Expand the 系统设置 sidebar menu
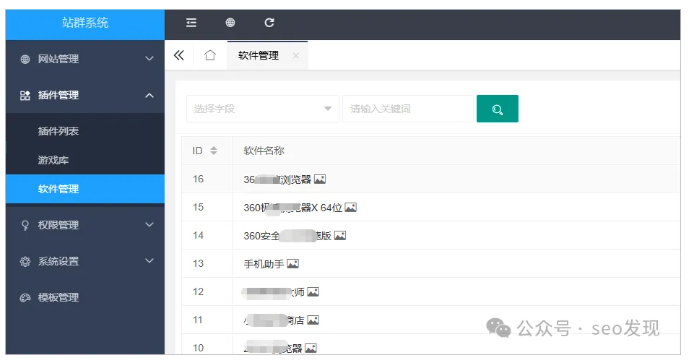Viewport: 689px width, 361px height. 85,261
